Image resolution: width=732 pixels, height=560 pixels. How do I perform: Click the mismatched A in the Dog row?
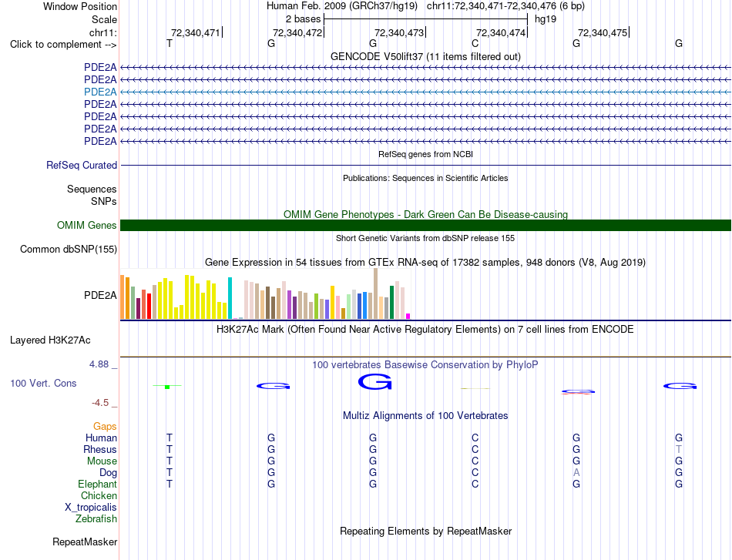point(576,473)
